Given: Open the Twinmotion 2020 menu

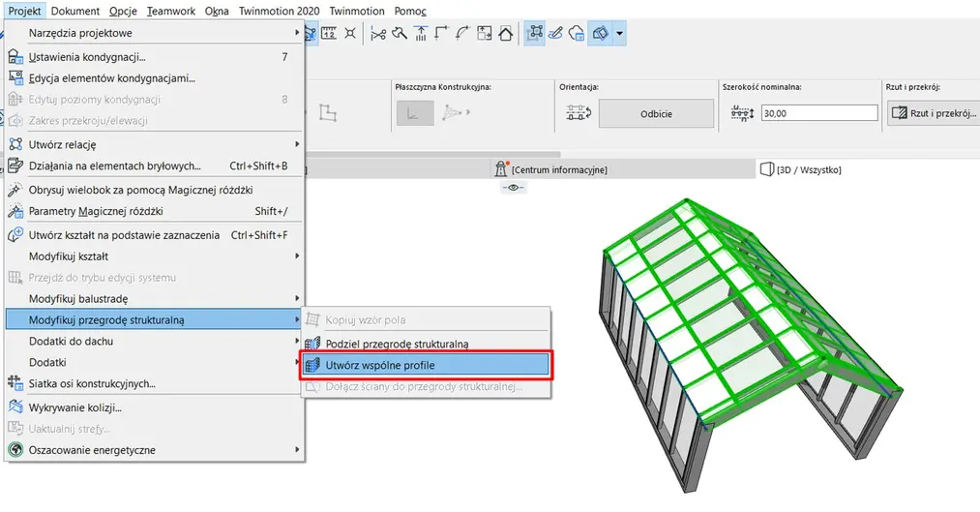Looking at the screenshot, I should tap(279, 11).
